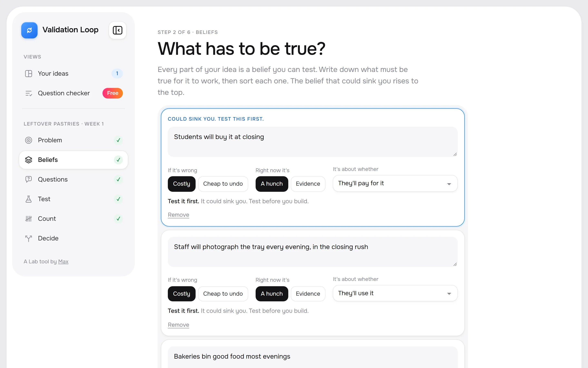This screenshot has width=588, height=368.
Task: Click the Beliefs layers icon
Action: (28, 160)
